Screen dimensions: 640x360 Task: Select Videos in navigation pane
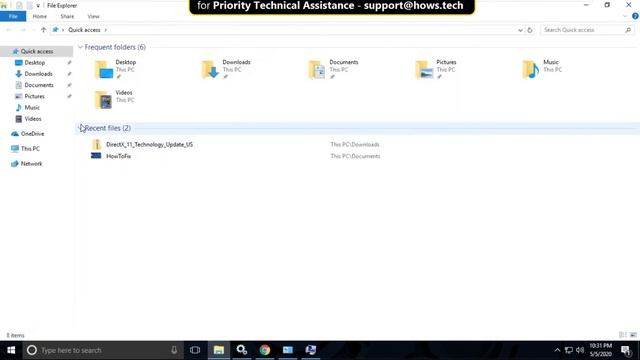tap(33, 119)
